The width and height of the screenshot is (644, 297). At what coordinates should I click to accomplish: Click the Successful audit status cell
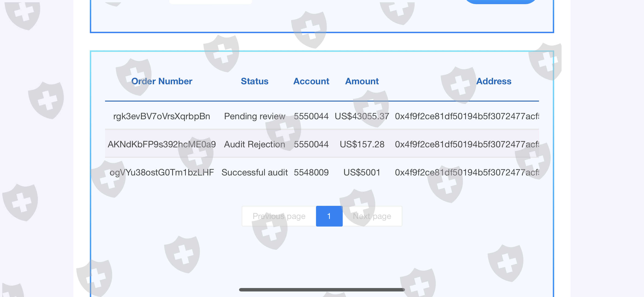(x=254, y=172)
